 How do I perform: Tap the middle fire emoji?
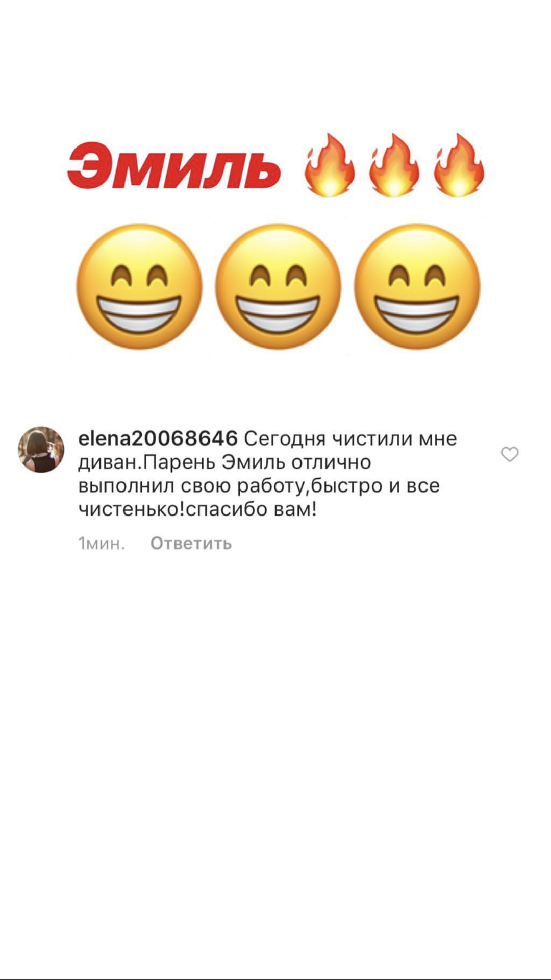tap(394, 165)
